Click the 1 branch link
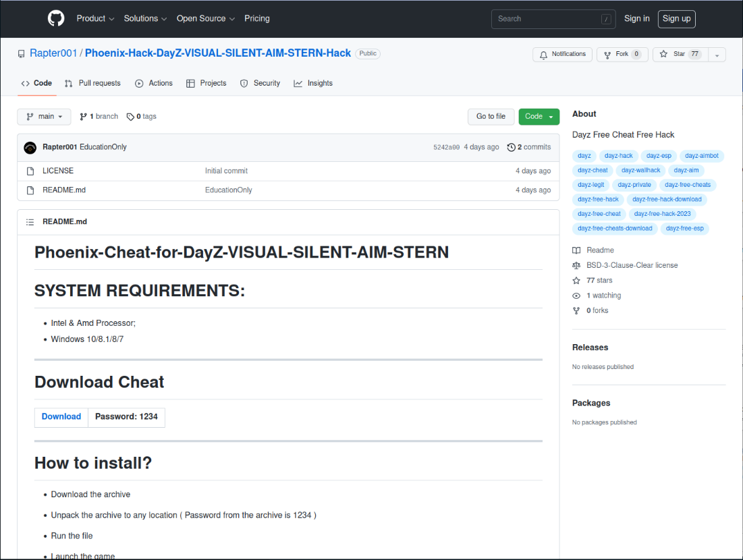This screenshot has height=560, width=743. point(99,117)
